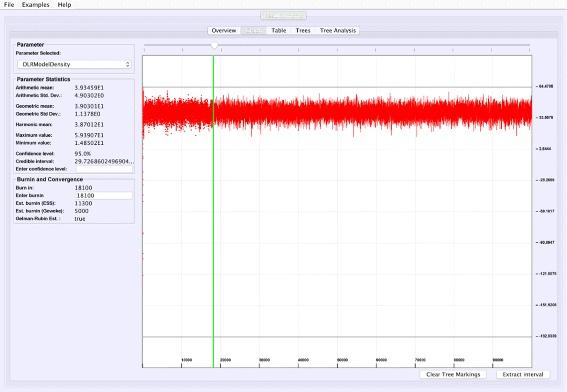Viewport: 567px width, 392px height.
Task: Open the Help menu
Action: point(64,5)
